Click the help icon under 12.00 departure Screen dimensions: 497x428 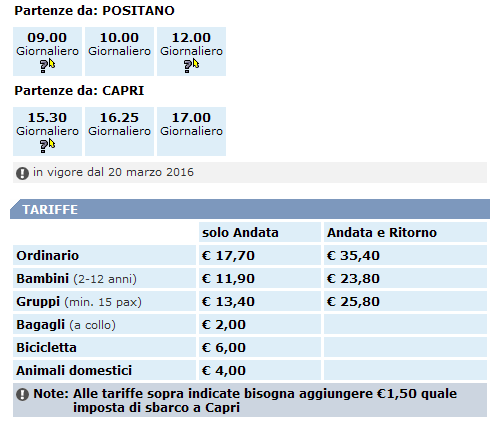(191, 65)
